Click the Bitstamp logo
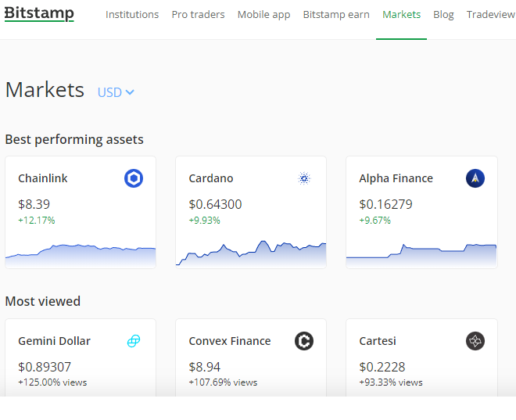This screenshot has width=516, height=420. click(x=39, y=14)
